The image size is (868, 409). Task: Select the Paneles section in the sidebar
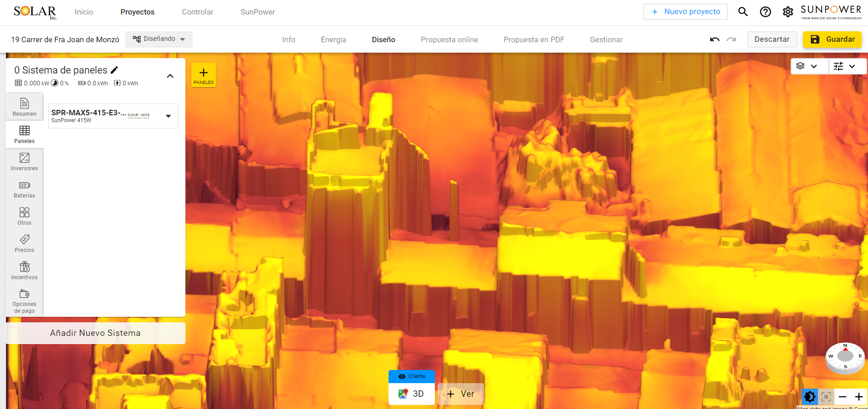click(x=24, y=134)
